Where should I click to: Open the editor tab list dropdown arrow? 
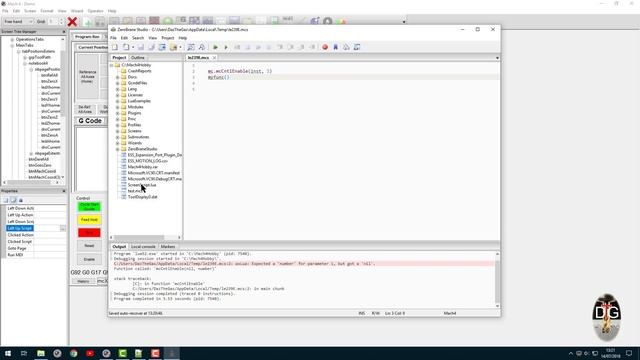497,58
